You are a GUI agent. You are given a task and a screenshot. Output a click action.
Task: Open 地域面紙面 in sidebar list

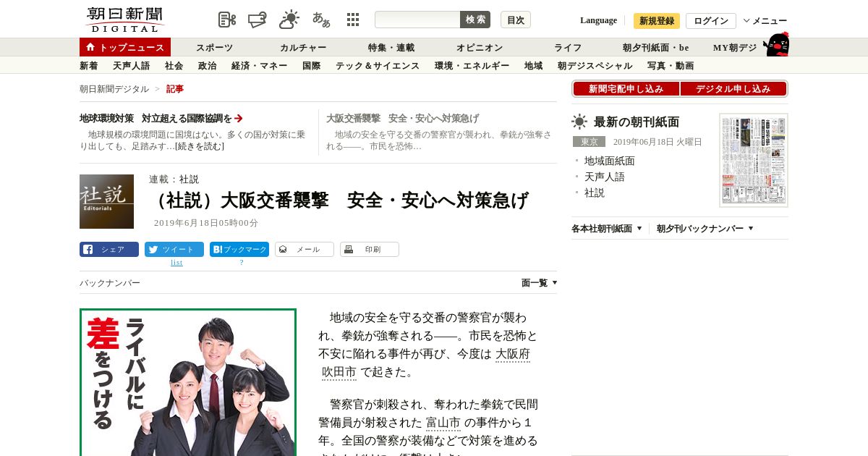(x=610, y=161)
